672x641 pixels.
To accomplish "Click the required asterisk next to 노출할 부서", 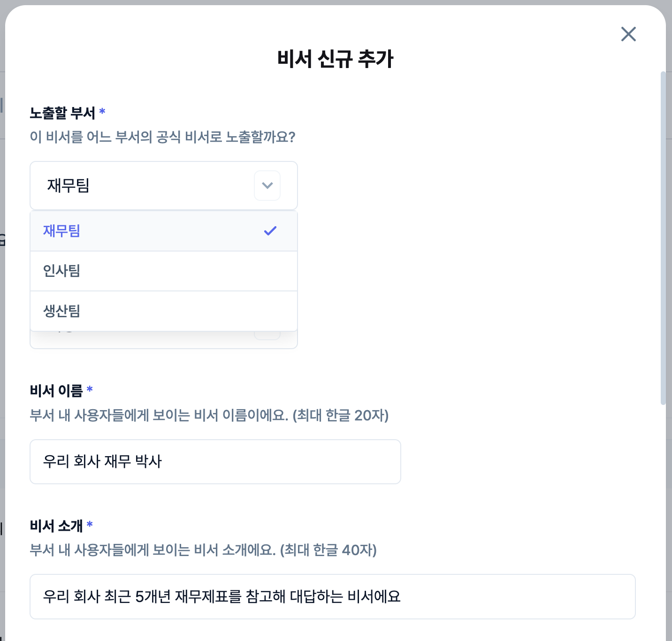I will (x=102, y=112).
